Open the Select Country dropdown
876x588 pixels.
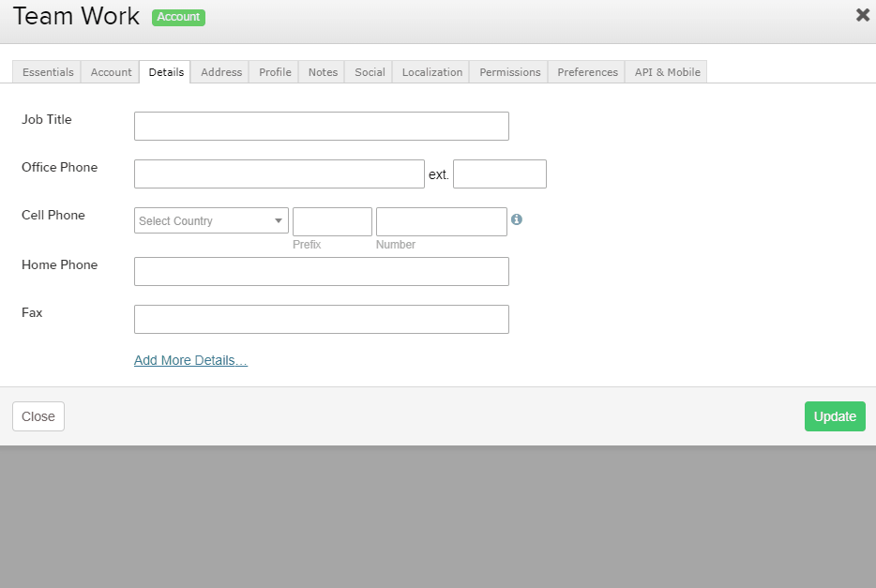click(x=211, y=220)
